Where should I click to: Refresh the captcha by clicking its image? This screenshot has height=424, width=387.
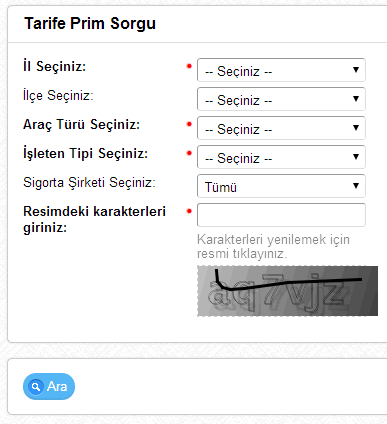pyautogui.click(x=288, y=291)
